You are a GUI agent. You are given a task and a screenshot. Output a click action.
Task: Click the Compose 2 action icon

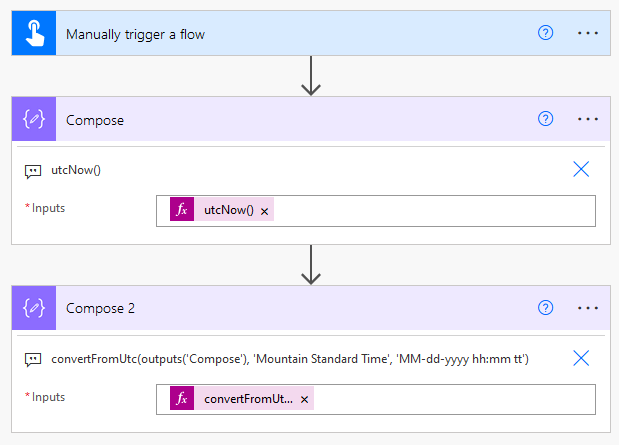34,308
